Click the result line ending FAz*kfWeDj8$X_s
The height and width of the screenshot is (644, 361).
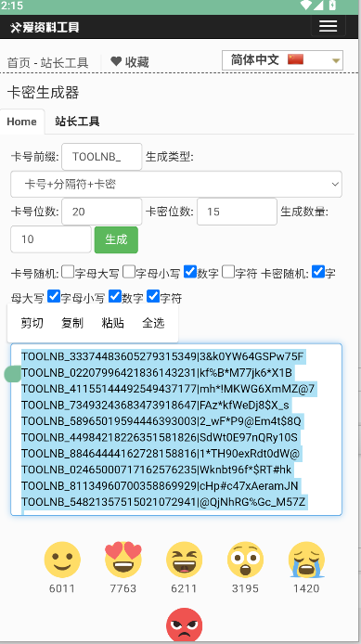(x=155, y=405)
